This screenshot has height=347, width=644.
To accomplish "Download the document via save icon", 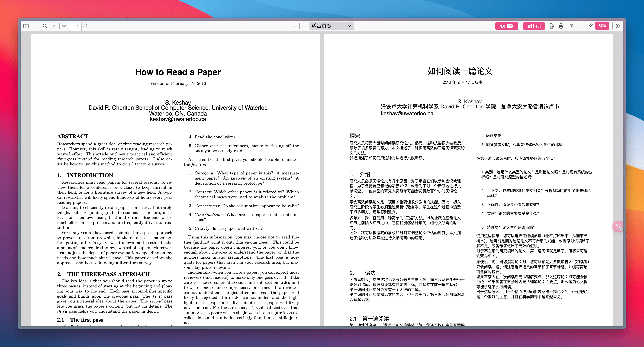I will [570, 26].
